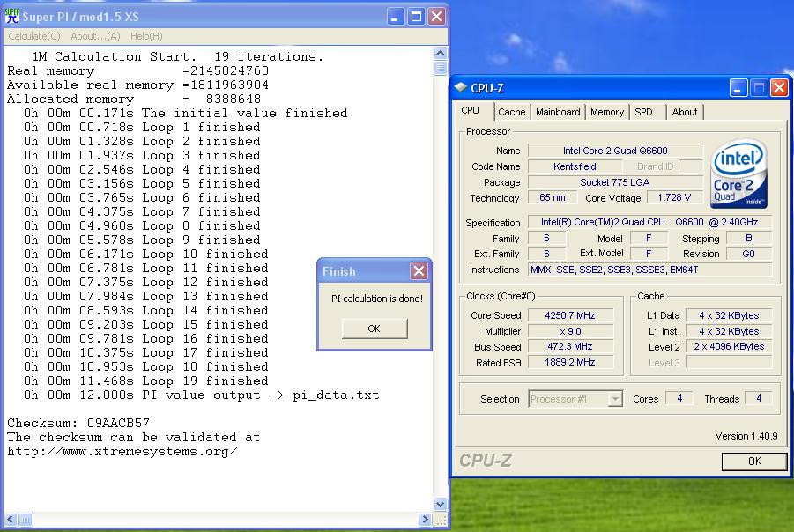Click the Super PI horizontal scrollbar thumb

pos(26,520)
